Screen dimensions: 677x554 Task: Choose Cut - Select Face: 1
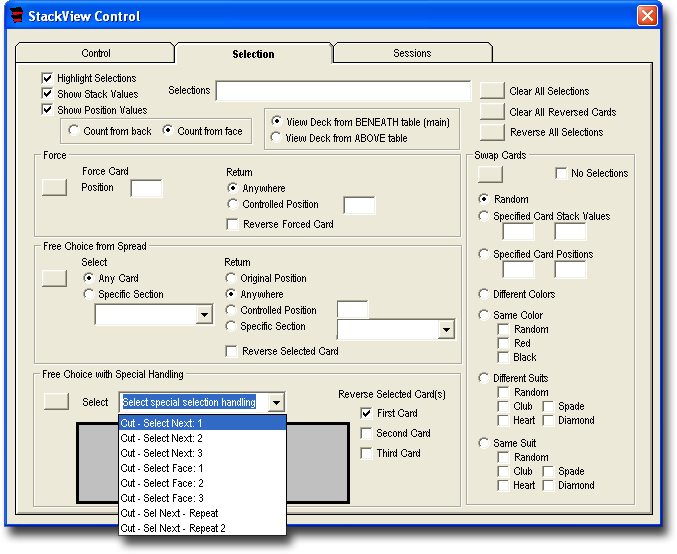point(202,468)
